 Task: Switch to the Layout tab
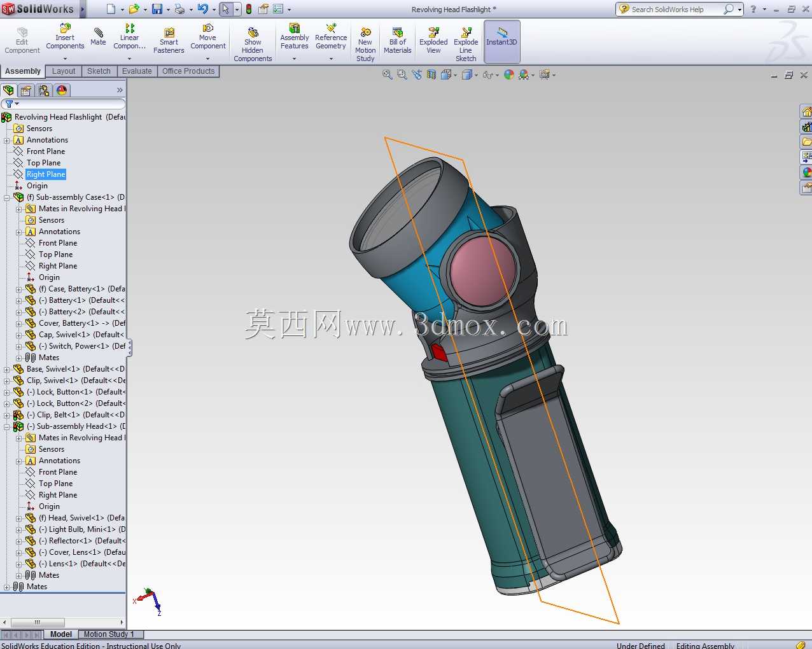[64, 71]
